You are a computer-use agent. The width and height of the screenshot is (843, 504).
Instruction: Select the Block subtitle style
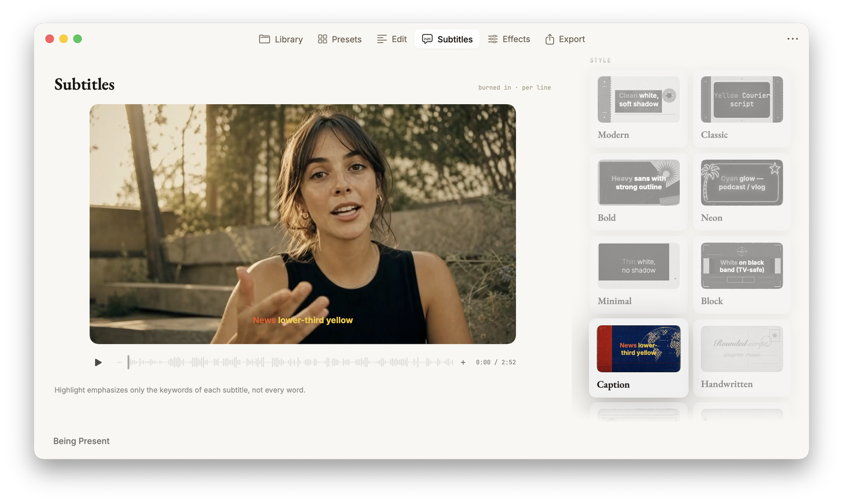742,274
